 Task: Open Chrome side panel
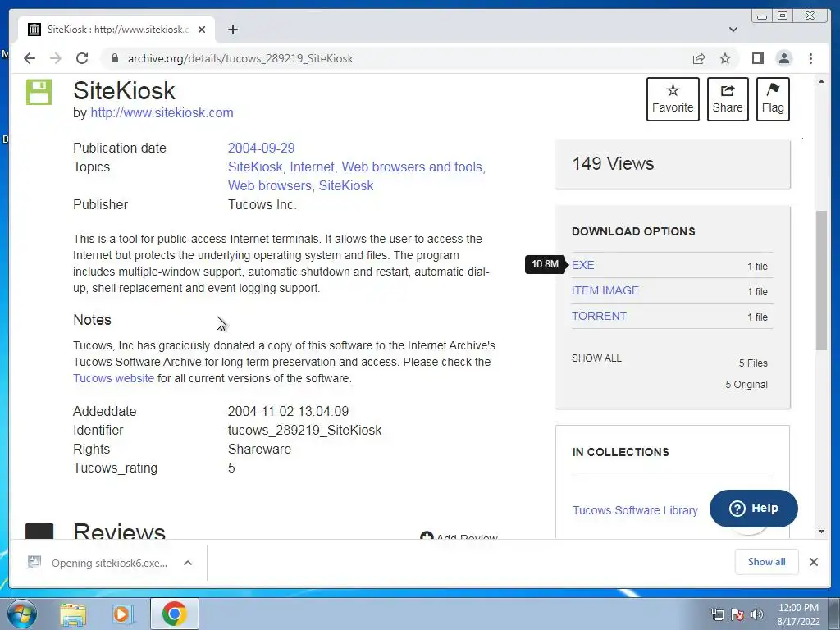point(757,58)
